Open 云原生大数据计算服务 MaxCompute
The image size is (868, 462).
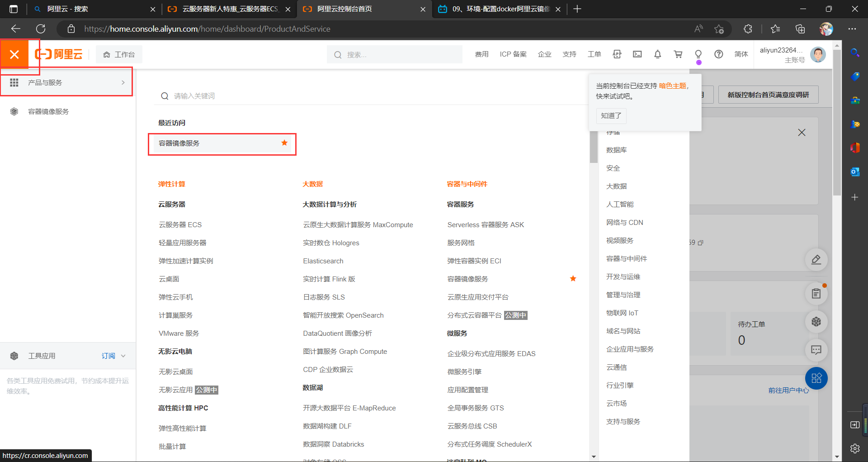[x=358, y=225]
